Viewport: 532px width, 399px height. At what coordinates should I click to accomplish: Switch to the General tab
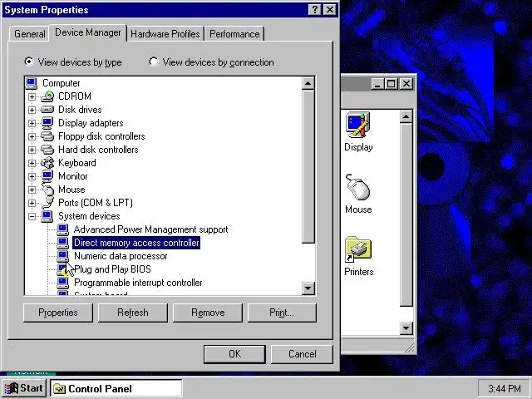click(30, 34)
